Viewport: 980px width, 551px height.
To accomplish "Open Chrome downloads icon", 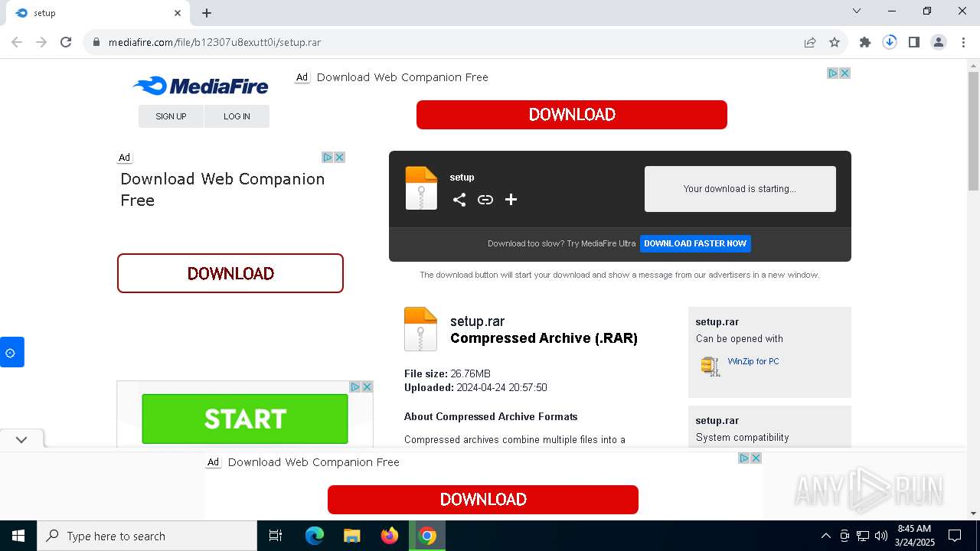I will [x=890, y=42].
